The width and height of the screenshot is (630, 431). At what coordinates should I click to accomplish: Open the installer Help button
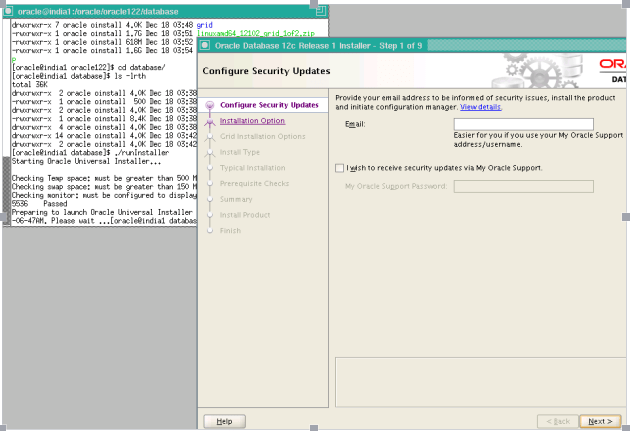(x=225, y=421)
